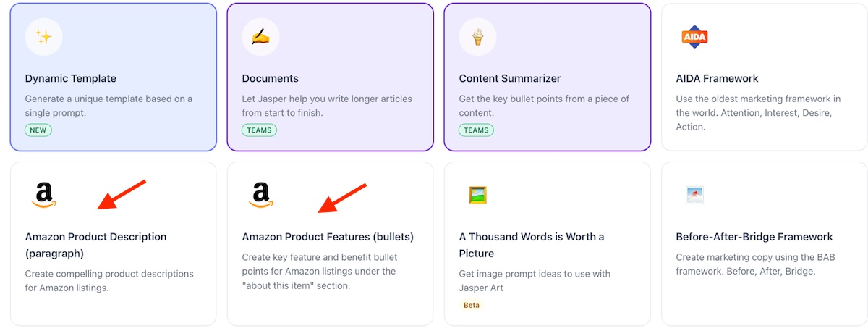Image resolution: width=868 pixels, height=331 pixels.
Task: Click the Beta badge on picture template
Action: point(472,305)
